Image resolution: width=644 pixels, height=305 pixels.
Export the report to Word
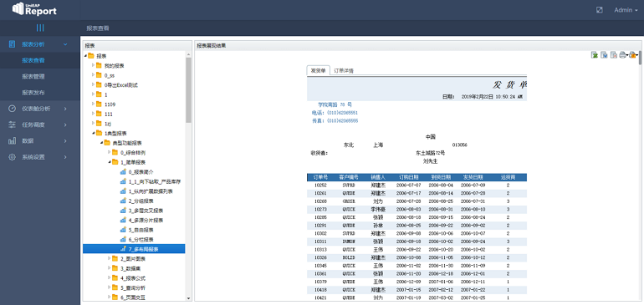(x=604, y=55)
